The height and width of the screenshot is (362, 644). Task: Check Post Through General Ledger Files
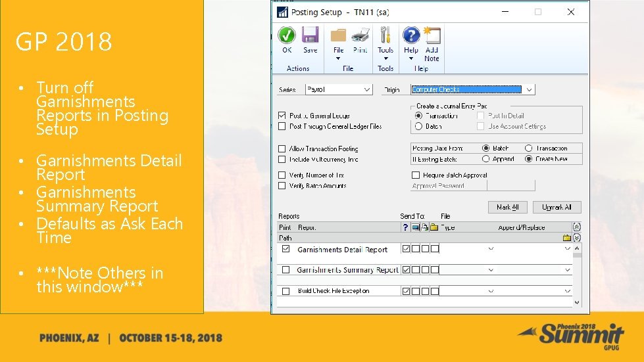tap(282, 126)
